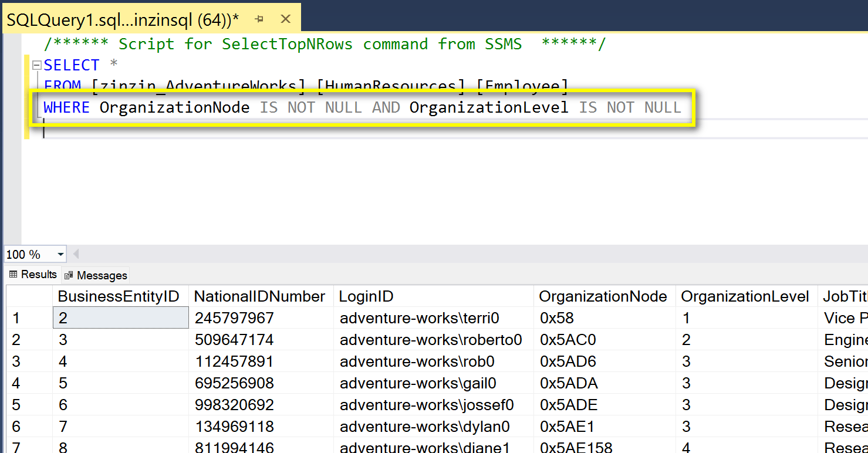The height and width of the screenshot is (453, 868).
Task: Open the 100 % zoom dropdown
Action: point(61,255)
